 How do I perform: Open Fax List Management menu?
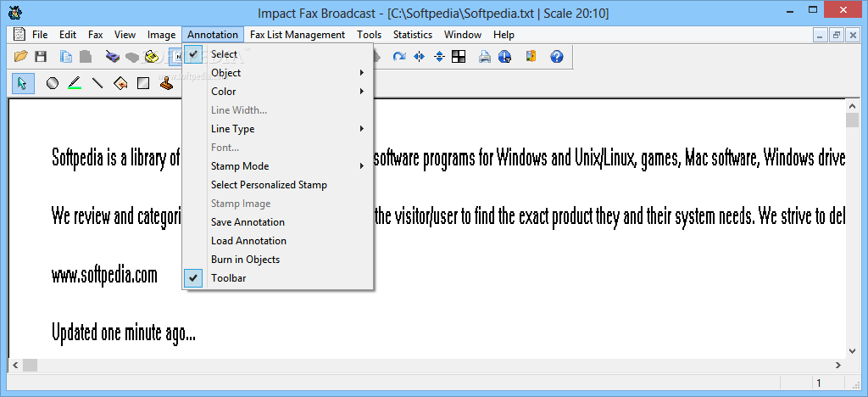[x=298, y=34]
